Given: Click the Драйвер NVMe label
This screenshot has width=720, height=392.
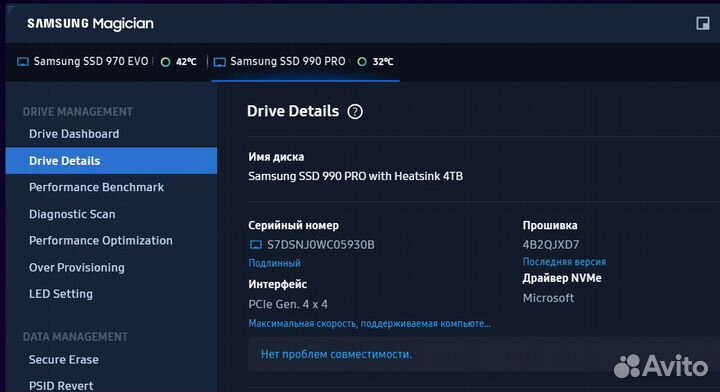Looking at the screenshot, I should point(562,278).
